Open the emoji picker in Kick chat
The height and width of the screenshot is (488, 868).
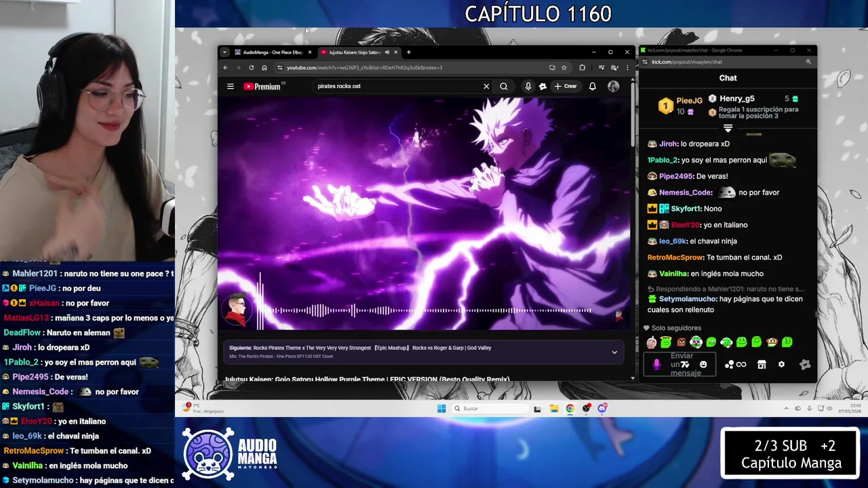coord(703,364)
